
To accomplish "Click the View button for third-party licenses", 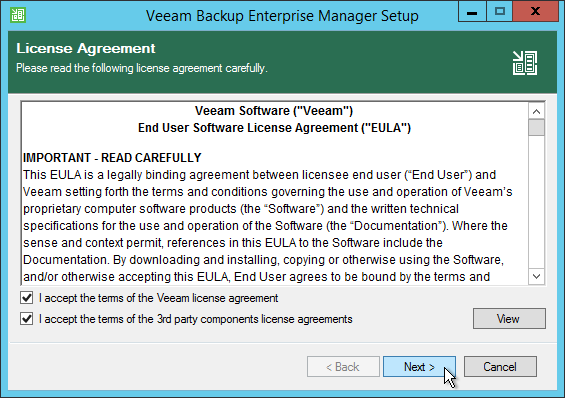I will (509, 319).
